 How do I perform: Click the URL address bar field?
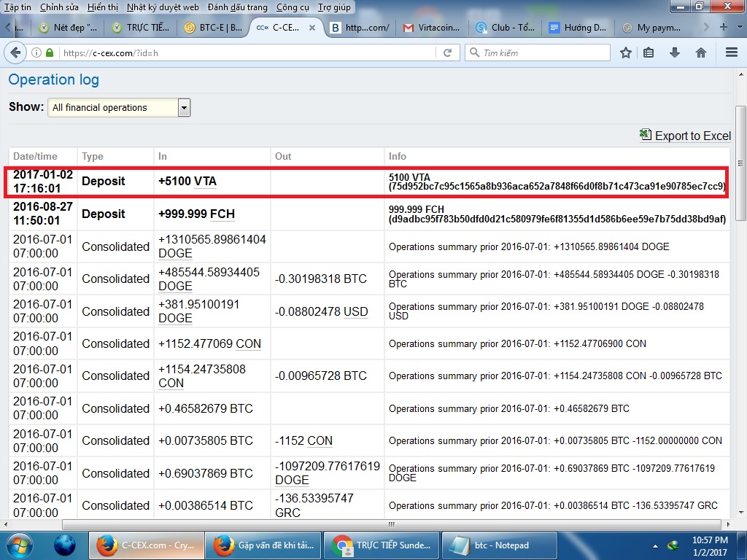pos(248,52)
